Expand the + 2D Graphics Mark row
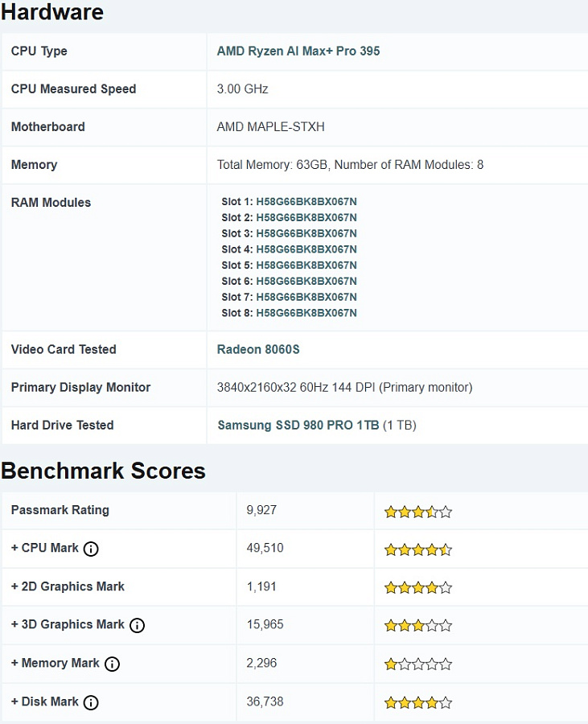 [68, 586]
